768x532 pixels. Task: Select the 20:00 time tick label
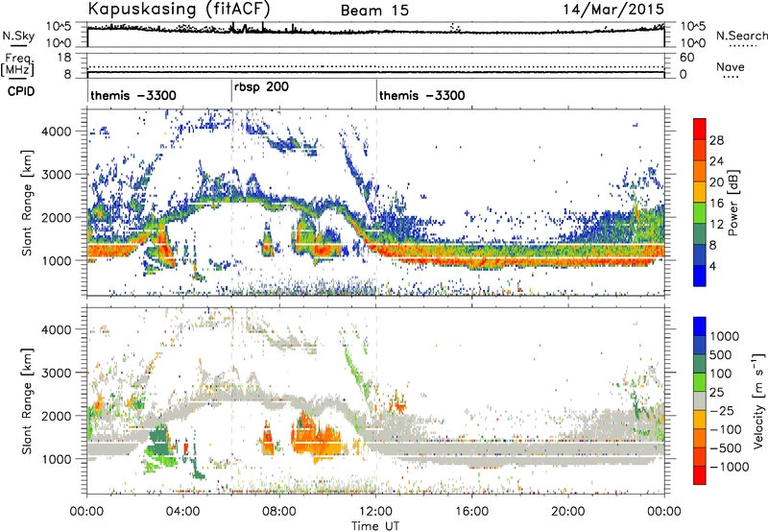coord(568,512)
